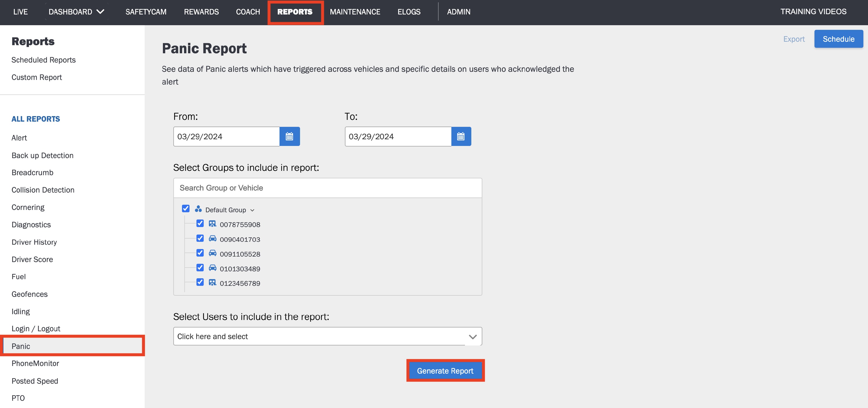Viewport: 868px width, 408px height.
Task: Select the Fuel report
Action: pos(19,277)
